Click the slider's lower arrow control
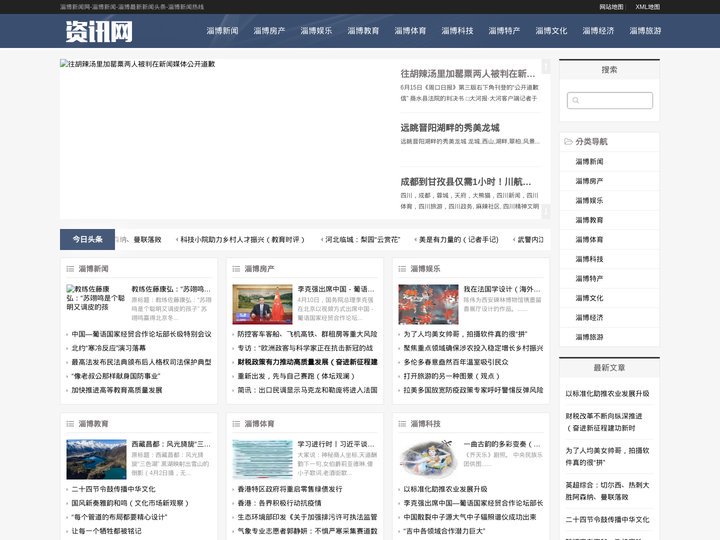The image size is (720, 540). pyautogui.click(x=546, y=211)
